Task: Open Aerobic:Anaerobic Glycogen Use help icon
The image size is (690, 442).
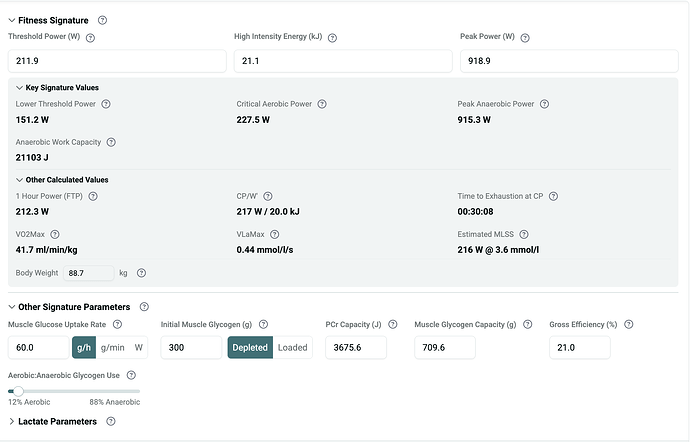Action: [131, 375]
